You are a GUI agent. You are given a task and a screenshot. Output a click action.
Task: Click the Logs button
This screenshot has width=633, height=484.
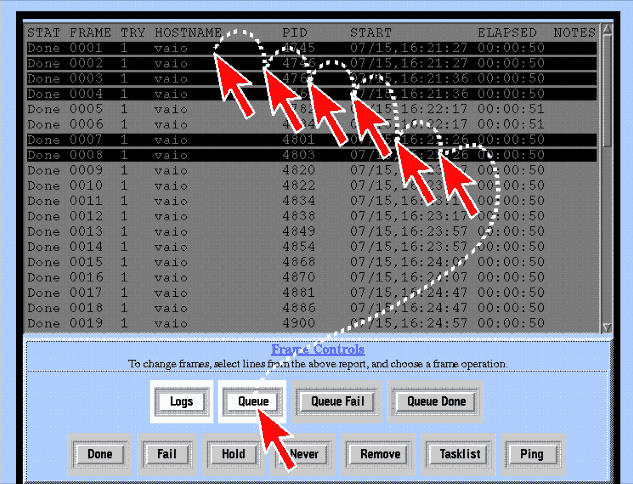(x=181, y=402)
